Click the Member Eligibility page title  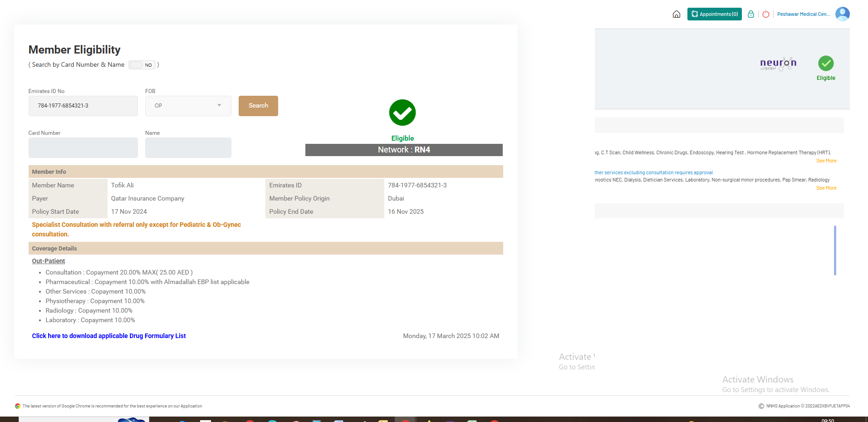[74, 49]
